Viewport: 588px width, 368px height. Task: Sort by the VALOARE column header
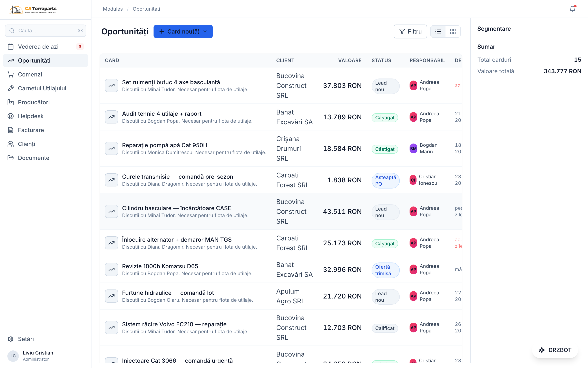[x=350, y=60]
